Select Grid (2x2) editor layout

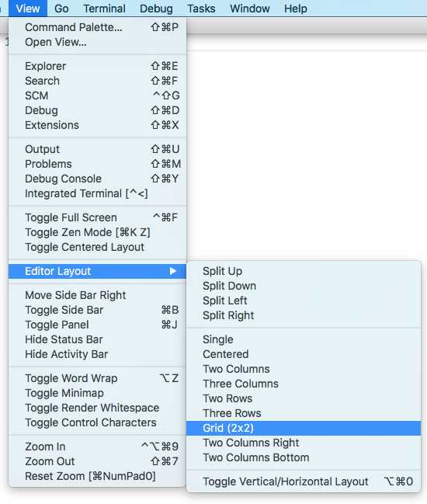(304, 428)
